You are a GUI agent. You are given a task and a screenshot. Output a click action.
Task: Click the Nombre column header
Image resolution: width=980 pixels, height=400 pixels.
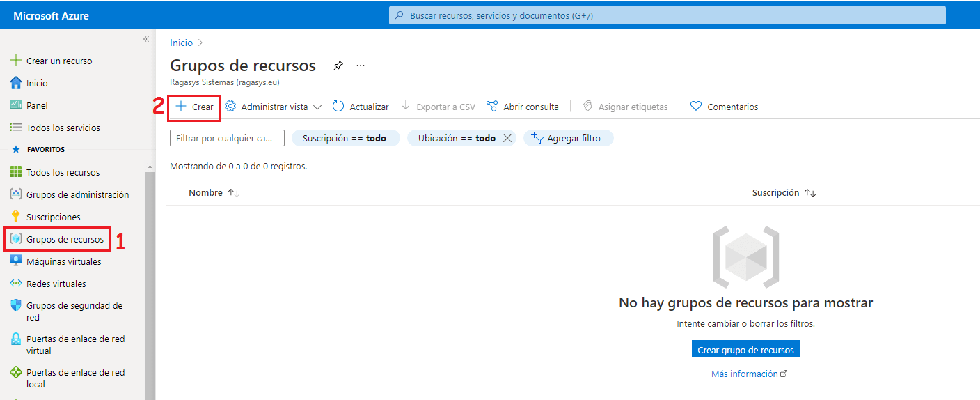point(205,193)
